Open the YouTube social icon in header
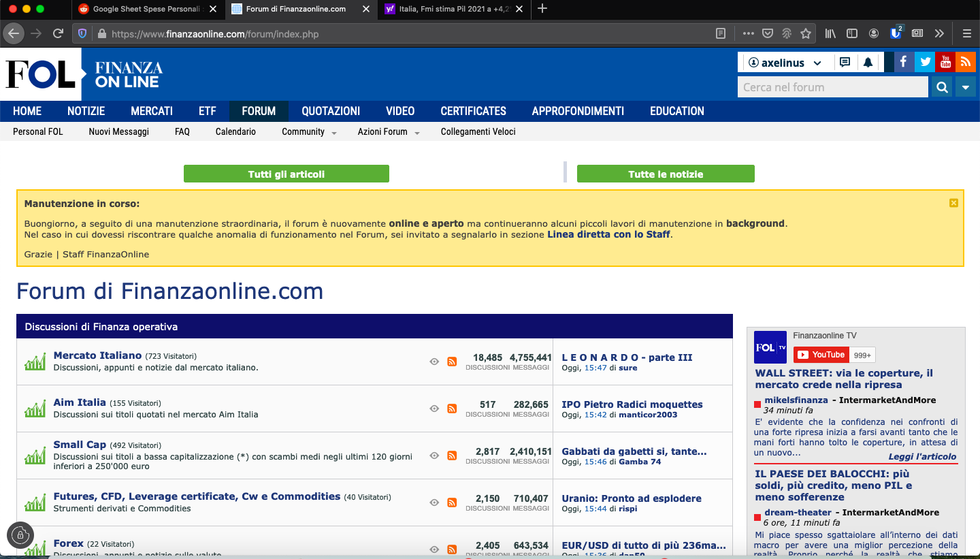This screenshot has height=559, width=980. pyautogui.click(x=945, y=62)
